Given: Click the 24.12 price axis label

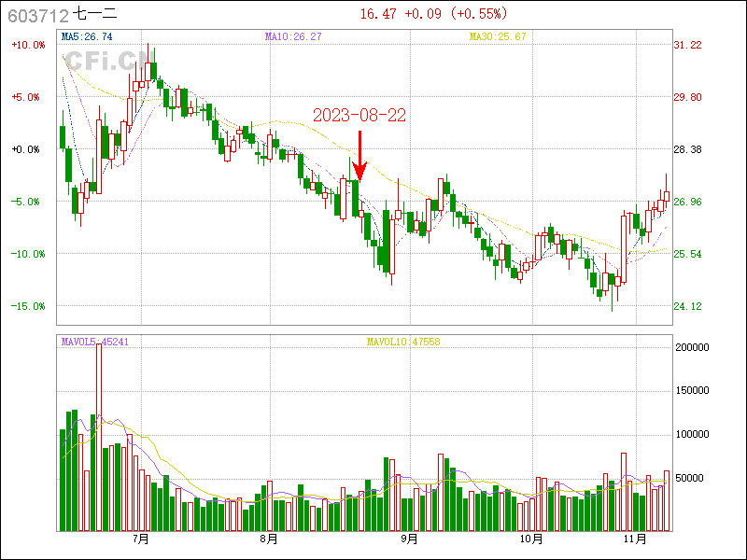Looking at the screenshot, I should coord(688,306).
